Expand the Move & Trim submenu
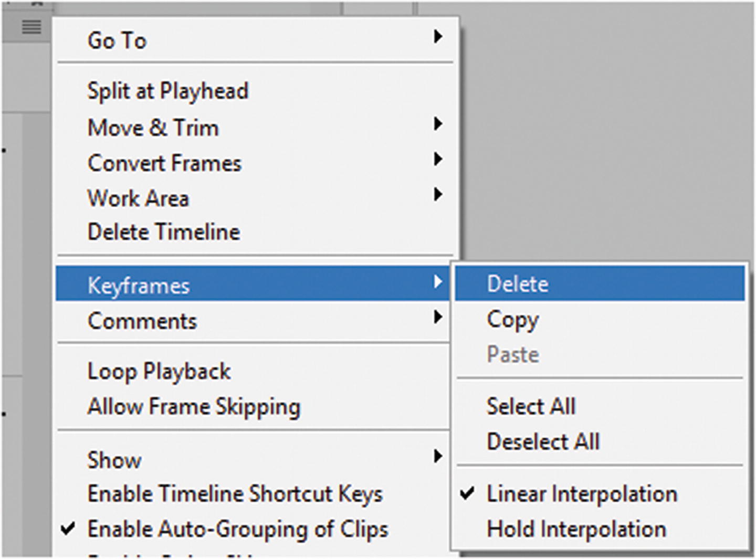The width and height of the screenshot is (756, 559). [153, 128]
